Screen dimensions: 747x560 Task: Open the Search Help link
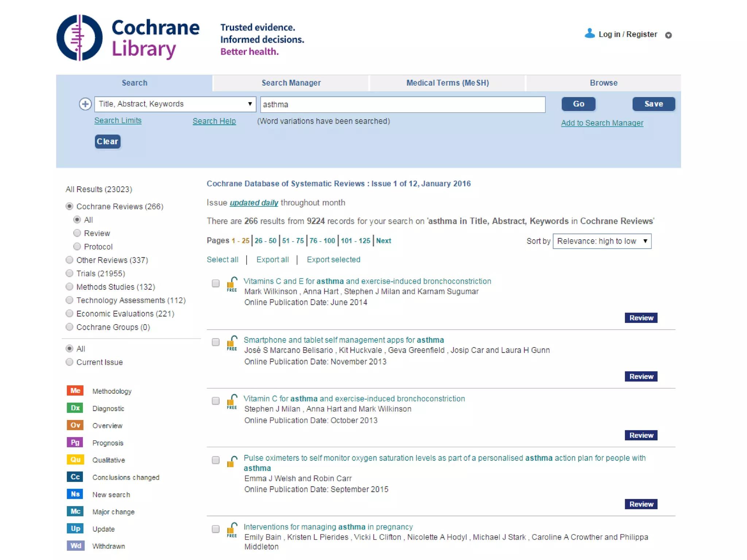point(214,121)
